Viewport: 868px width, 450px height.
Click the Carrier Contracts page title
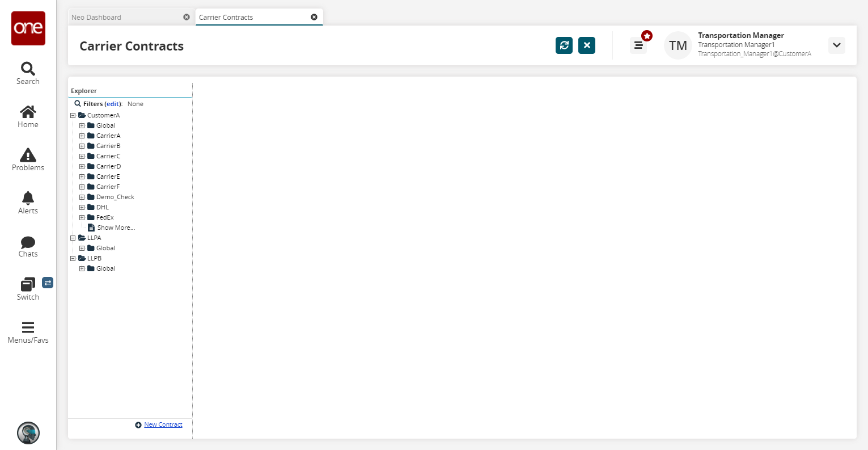pos(132,46)
